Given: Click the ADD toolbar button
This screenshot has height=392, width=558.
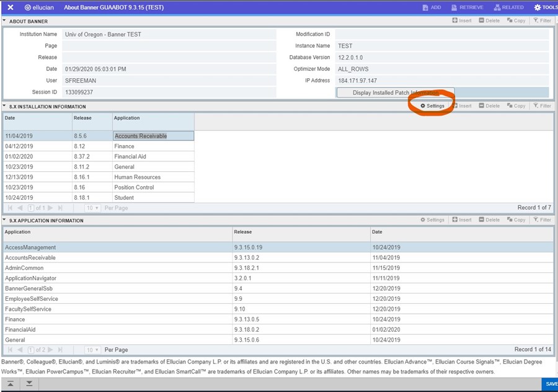Looking at the screenshot, I should 432,7.
